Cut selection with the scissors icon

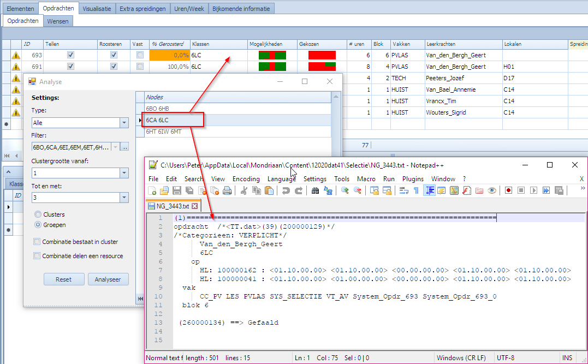point(243,191)
